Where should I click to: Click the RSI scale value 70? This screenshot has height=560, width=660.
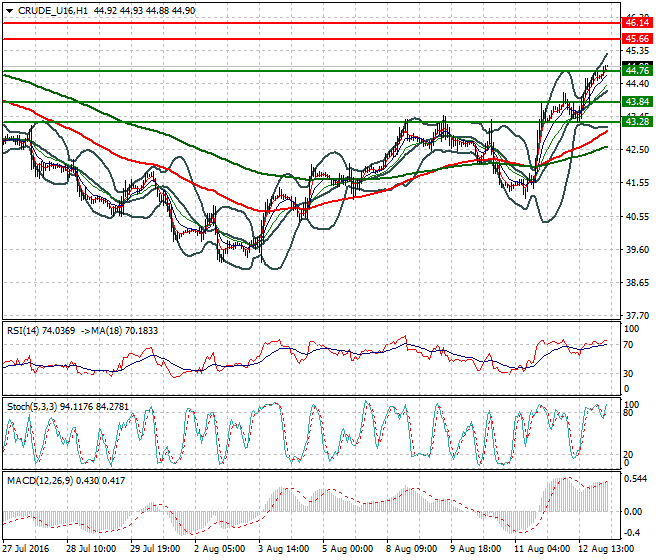[x=628, y=345]
